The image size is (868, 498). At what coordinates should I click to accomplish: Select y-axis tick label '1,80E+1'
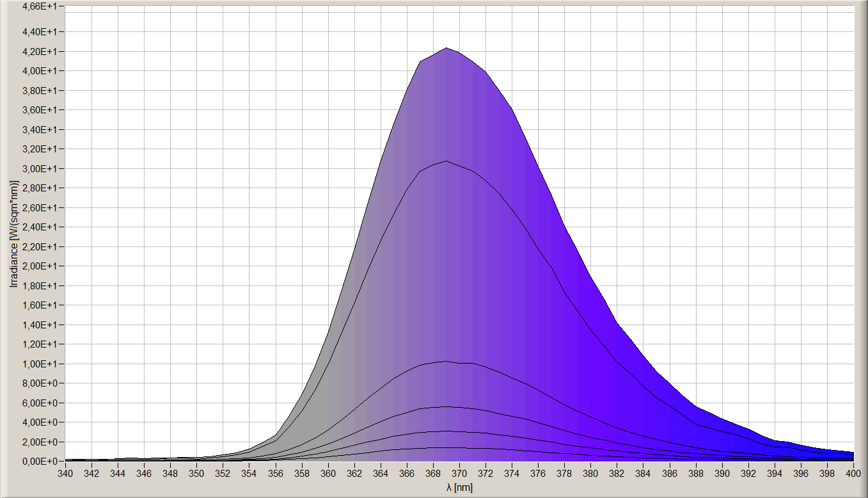pos(40,285)
